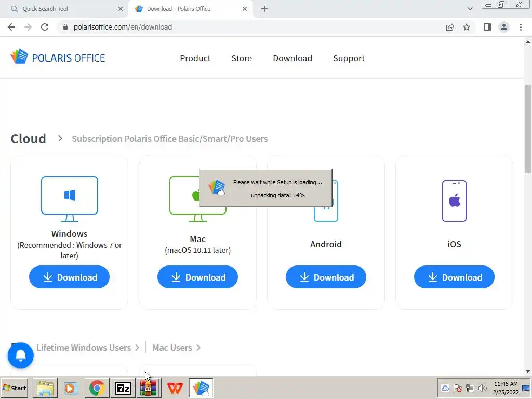Screen dimensions: 532x399
Task: Open a new browser tab
Action: pyautogui.click(x=264, y=9)
